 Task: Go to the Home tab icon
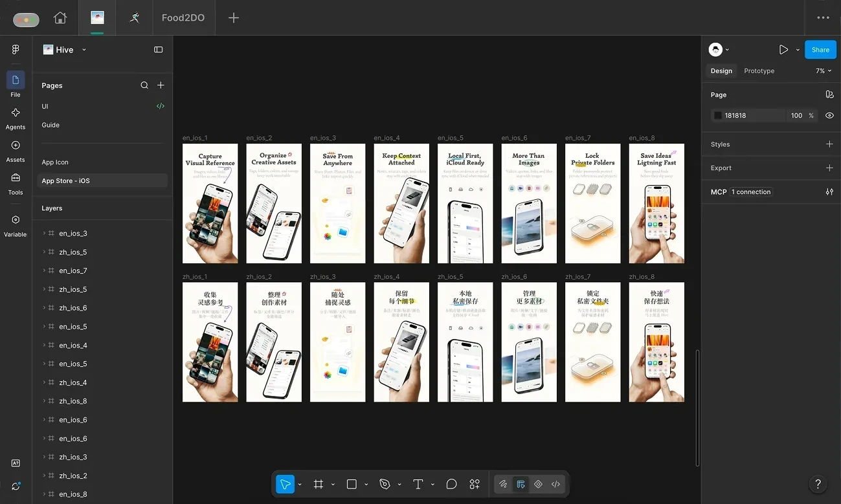60,17
